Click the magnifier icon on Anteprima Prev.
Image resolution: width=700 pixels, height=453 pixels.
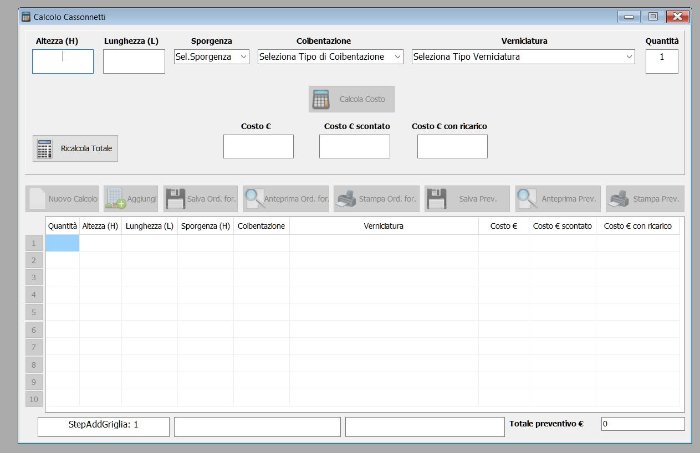pyautogui.click(x=527, y=199)
